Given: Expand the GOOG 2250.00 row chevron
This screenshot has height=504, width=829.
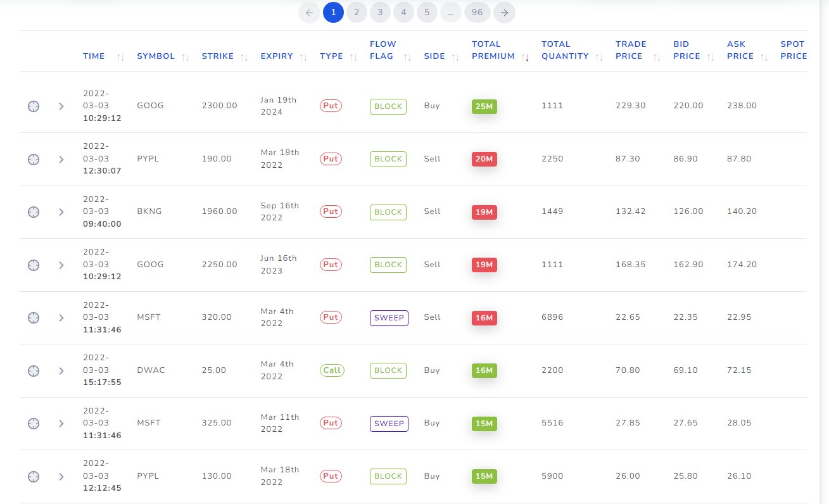Looking at the screenshot, I should coord(61,265).
